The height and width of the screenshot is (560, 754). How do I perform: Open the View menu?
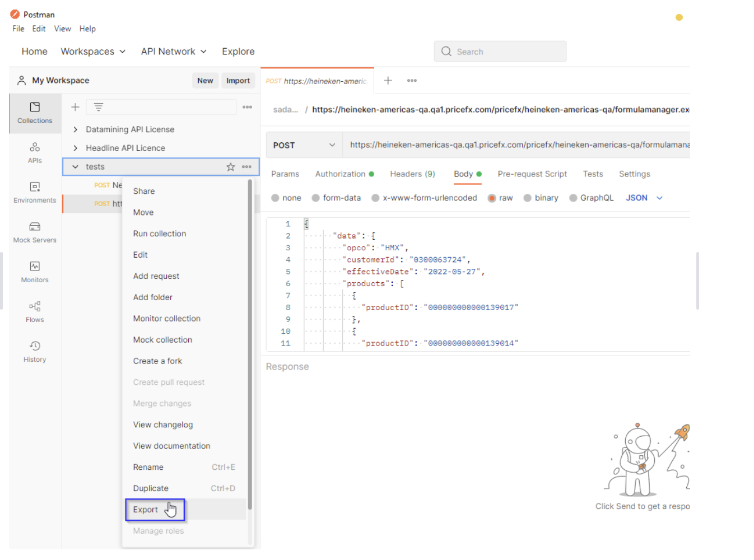point(62,29)
